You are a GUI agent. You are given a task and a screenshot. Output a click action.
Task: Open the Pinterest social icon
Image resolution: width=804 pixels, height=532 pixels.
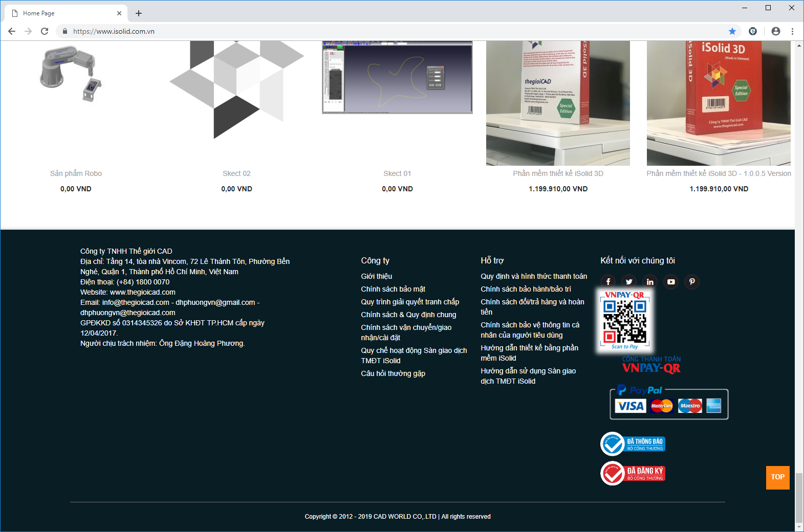click(692, 282)
